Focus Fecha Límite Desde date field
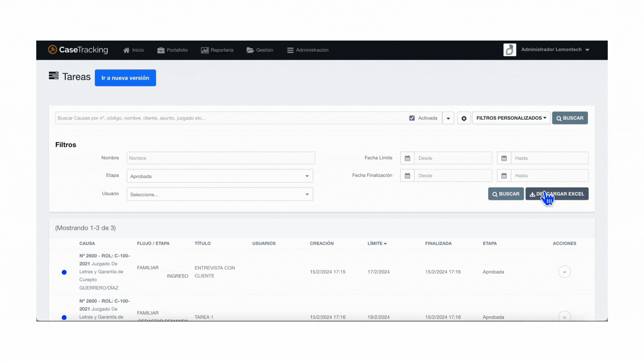 click(x=453, y=158)
